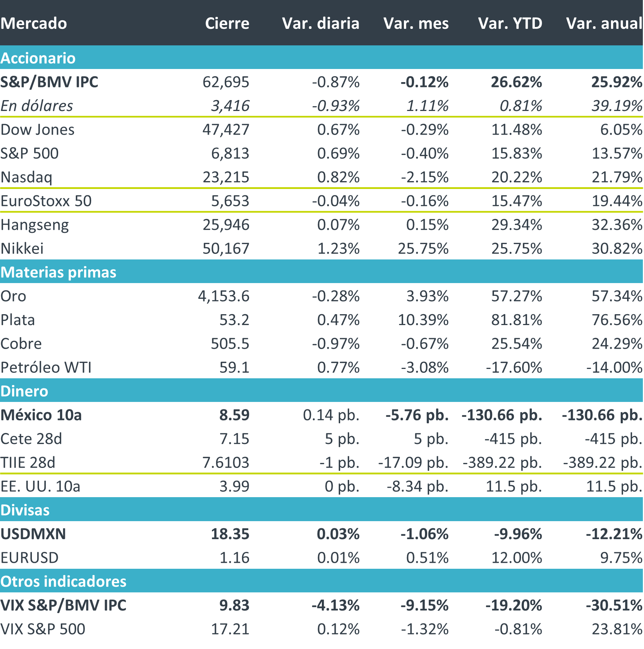The width and height of the screenshot is (644, 649).
Task: Select the Petróleo WTI row label
Action: coord(46,367)
